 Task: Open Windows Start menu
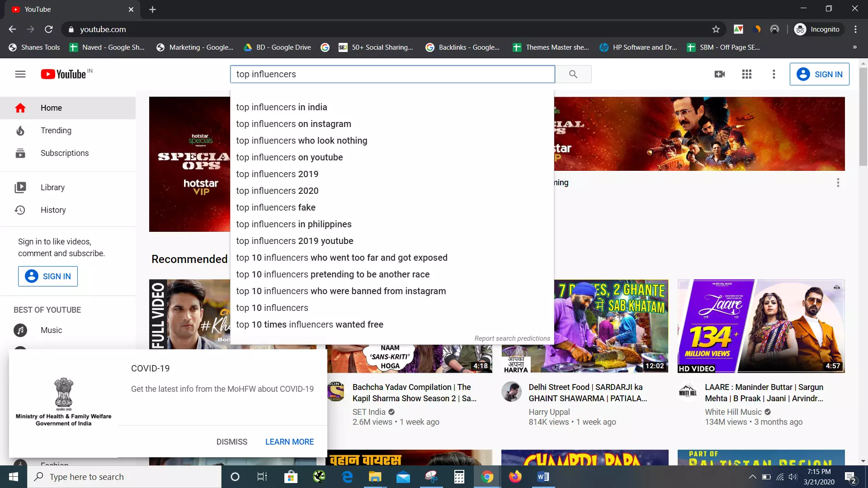(14, 477)
